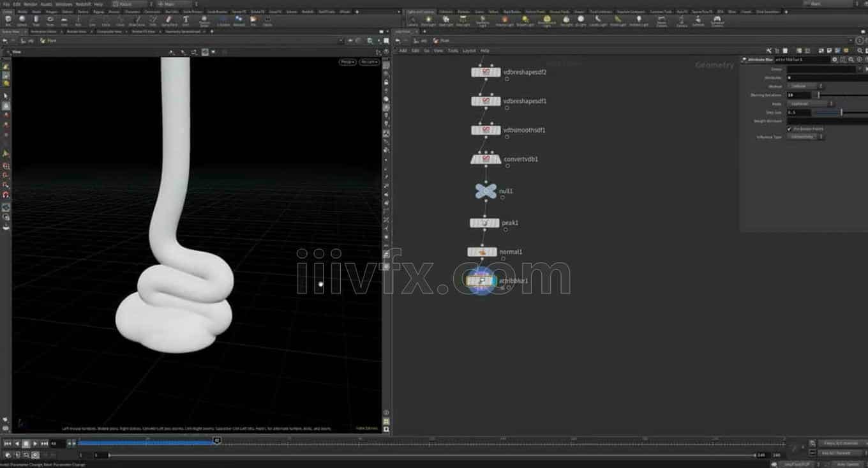Open the Tools menu in network editor
The image size is (868, 468).
pyautogui.click(x=453, y=50)
